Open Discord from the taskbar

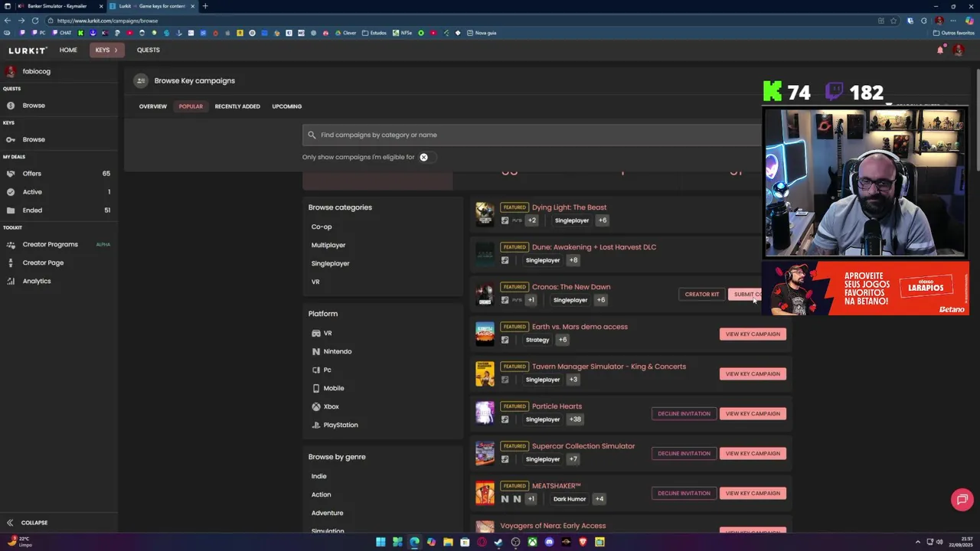(549, 542)
